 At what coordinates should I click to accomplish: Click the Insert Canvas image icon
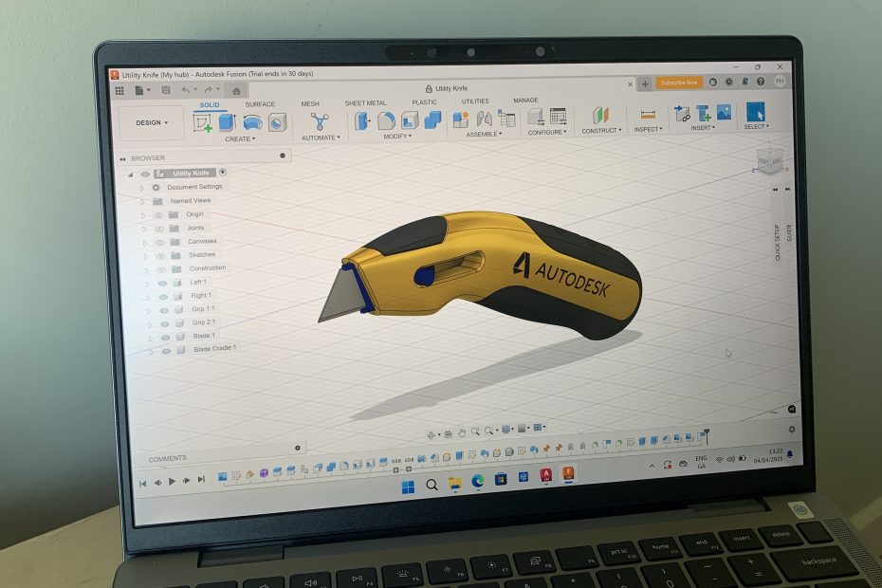tap(724, 112)
